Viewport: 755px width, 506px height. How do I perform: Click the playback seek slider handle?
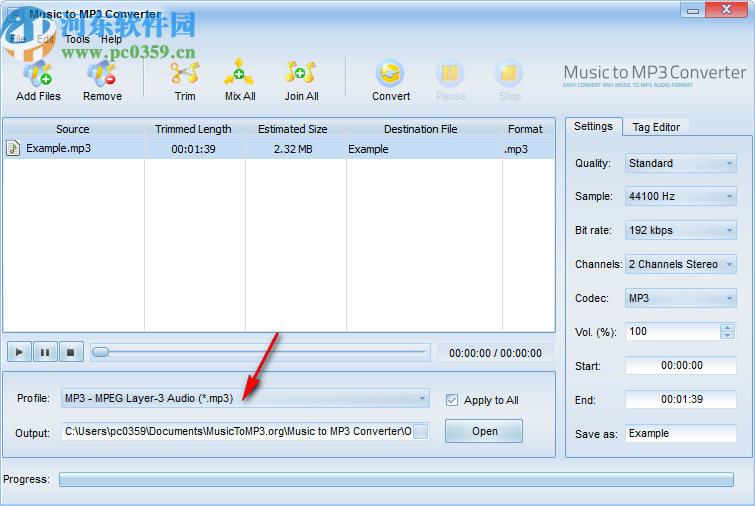(100, 352)
